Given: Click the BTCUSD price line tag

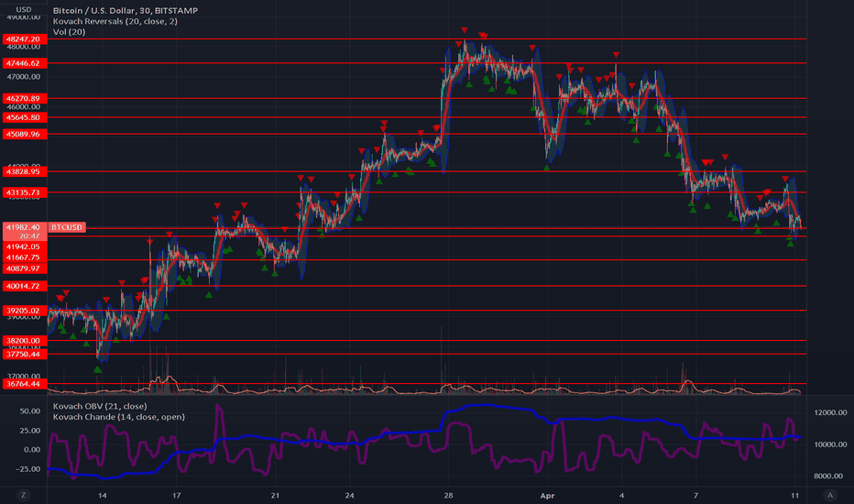Looking at the screenshot, I should click(x=67, y=227).
